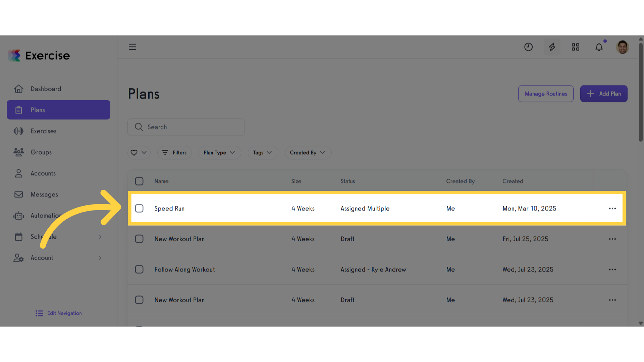Click the Created By column header

coord(460,181)
